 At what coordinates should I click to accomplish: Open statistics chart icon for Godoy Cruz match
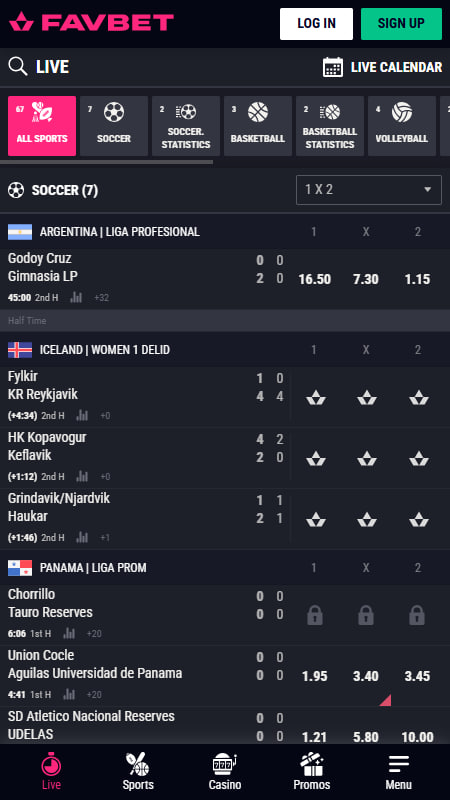click(x=76, y=297)
